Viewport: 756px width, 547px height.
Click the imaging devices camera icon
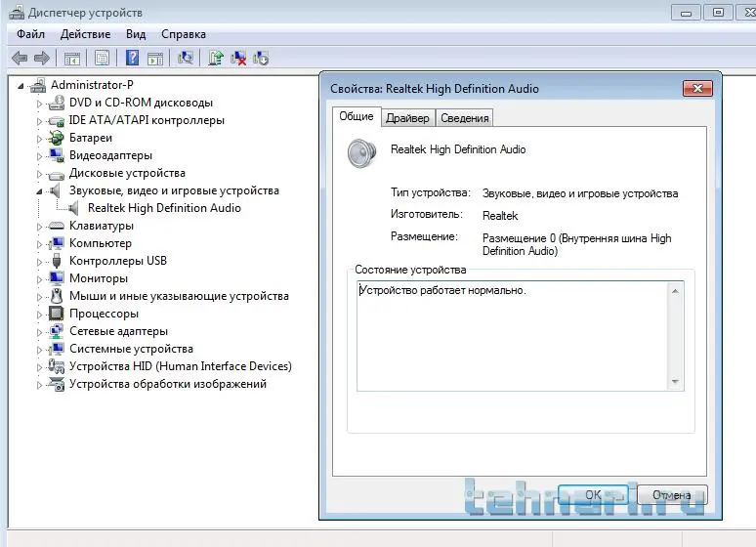(57, 385)
